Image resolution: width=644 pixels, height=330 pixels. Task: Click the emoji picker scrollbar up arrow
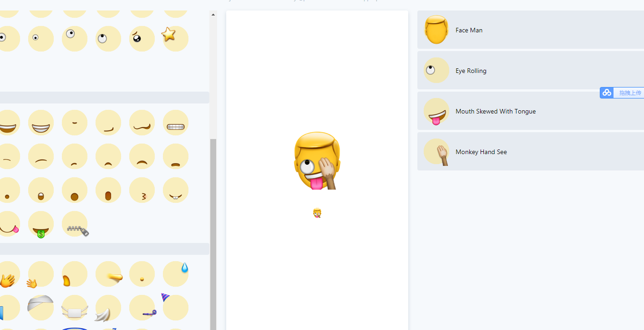[x=213, y=15]
